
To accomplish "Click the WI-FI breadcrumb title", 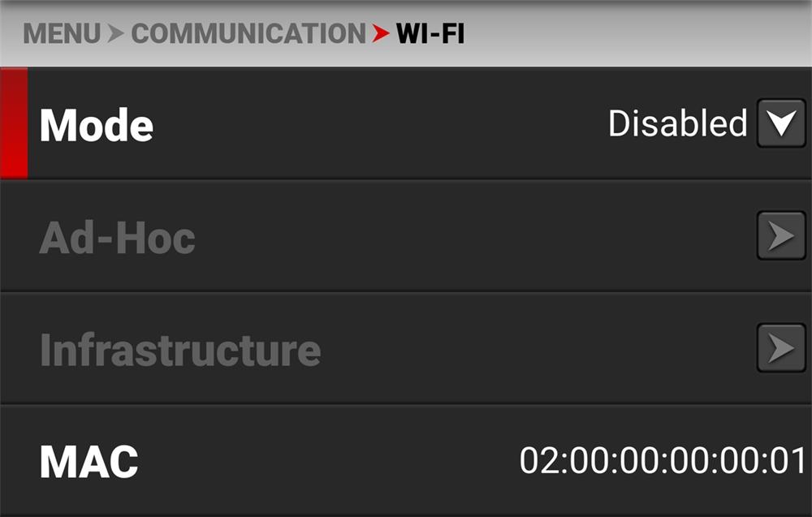I will click(x=430, y=33).
